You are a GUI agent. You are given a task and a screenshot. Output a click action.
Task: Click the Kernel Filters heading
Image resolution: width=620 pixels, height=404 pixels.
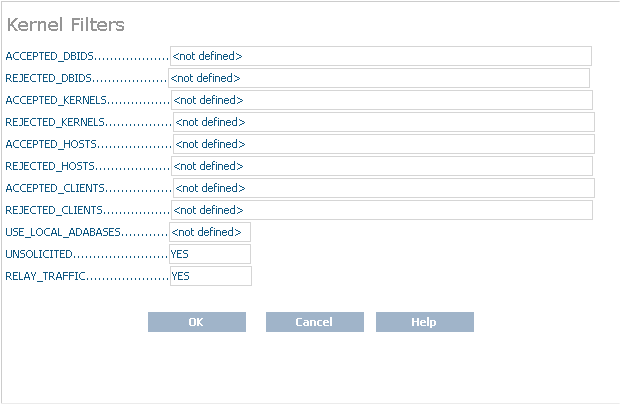[66, 25]
